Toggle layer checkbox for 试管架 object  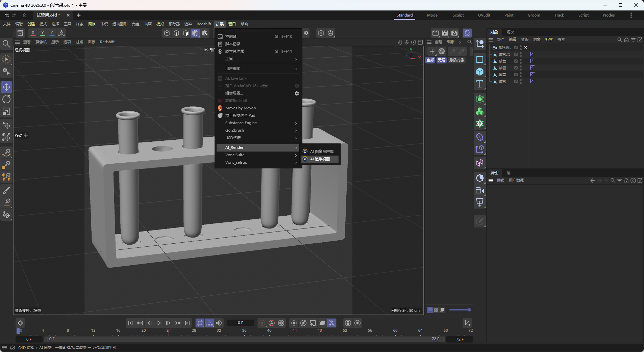point(516,54)
